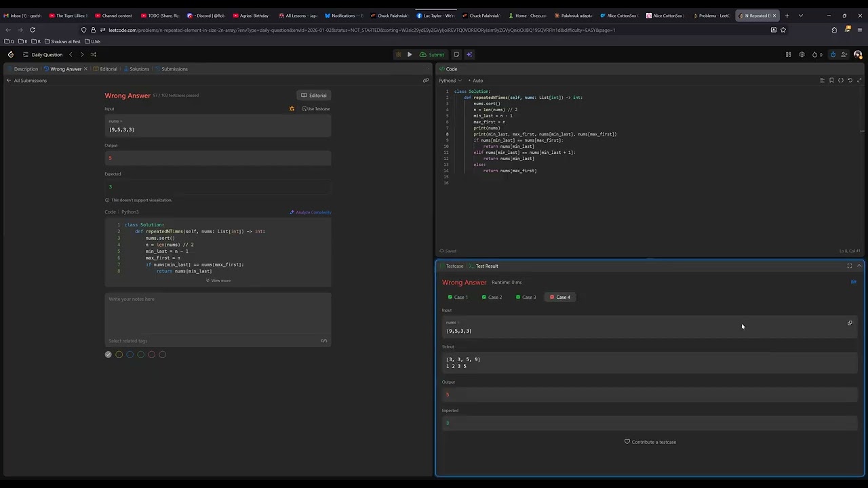
Task: Switch to the Testcase tab
Action: (x=452, y=266)
